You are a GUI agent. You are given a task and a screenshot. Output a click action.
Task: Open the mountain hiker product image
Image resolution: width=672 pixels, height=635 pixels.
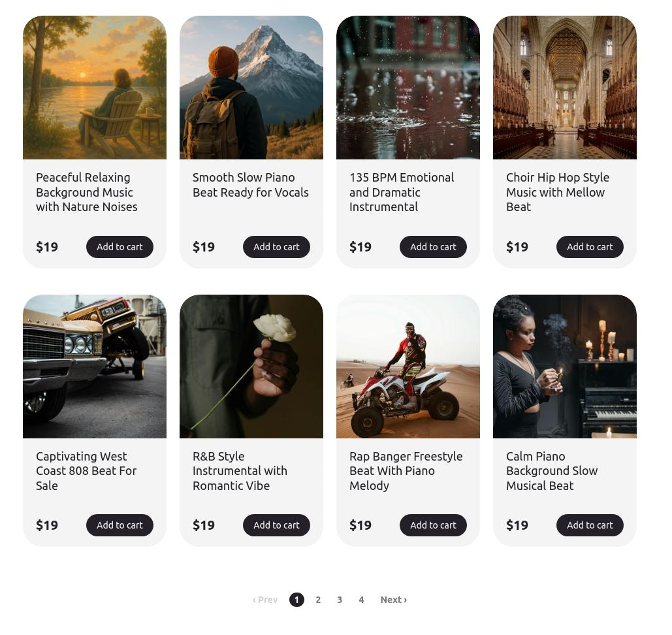click(251, 88)
